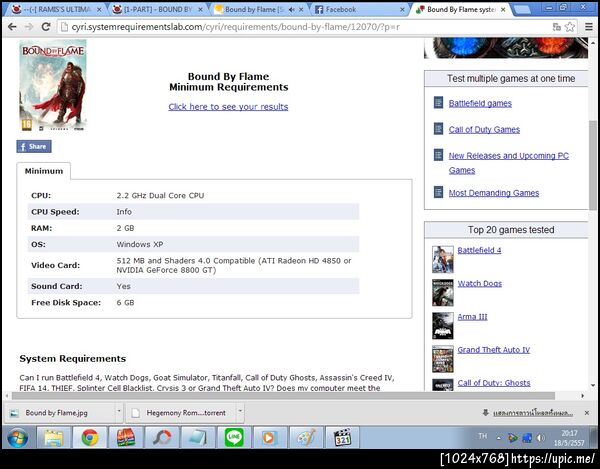Switch to the Facebook tab
The height and width of the screenshot is (469, 600).
[x=360, y=10]
